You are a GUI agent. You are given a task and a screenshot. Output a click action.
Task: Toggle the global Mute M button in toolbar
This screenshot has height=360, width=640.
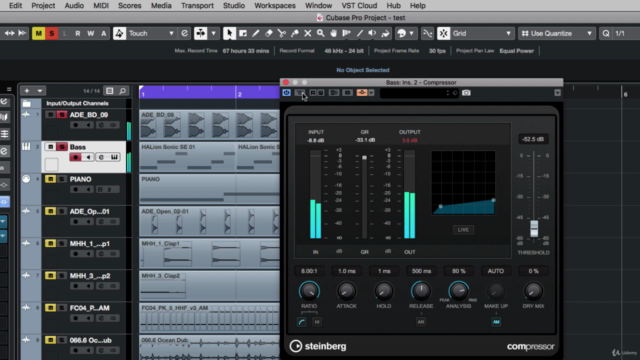pos(38,33)
